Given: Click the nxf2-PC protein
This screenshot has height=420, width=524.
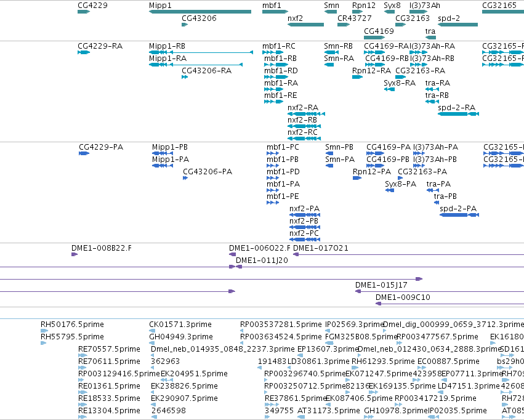Looking at the screenshot, I should tap(305, 240).
